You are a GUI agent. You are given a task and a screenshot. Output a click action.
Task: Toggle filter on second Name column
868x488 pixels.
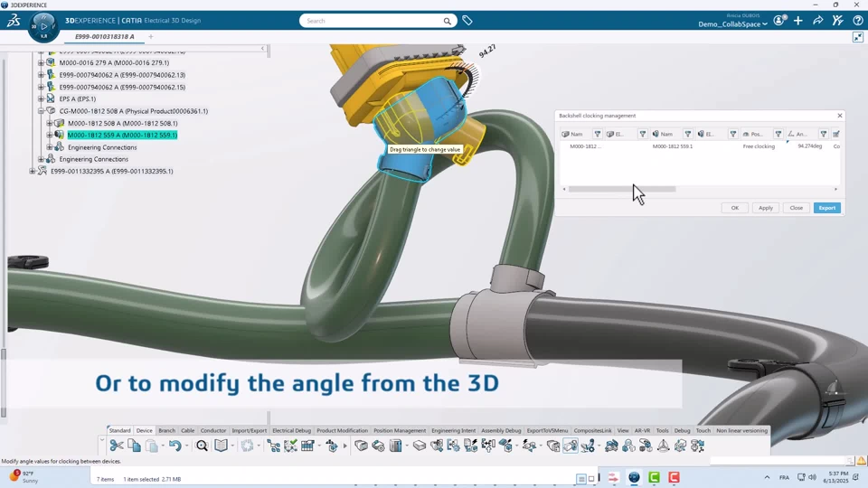[x=688, y=134]
